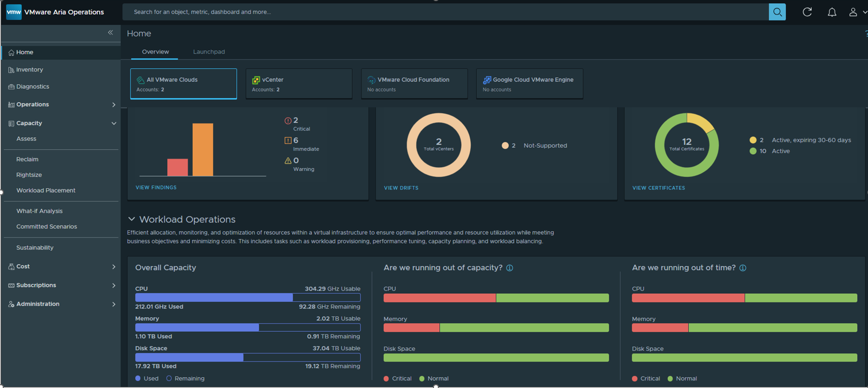Viewport: 868px width, 388px height.
Task: Open Sustainability in sidebar
Action: click(35, 248)
